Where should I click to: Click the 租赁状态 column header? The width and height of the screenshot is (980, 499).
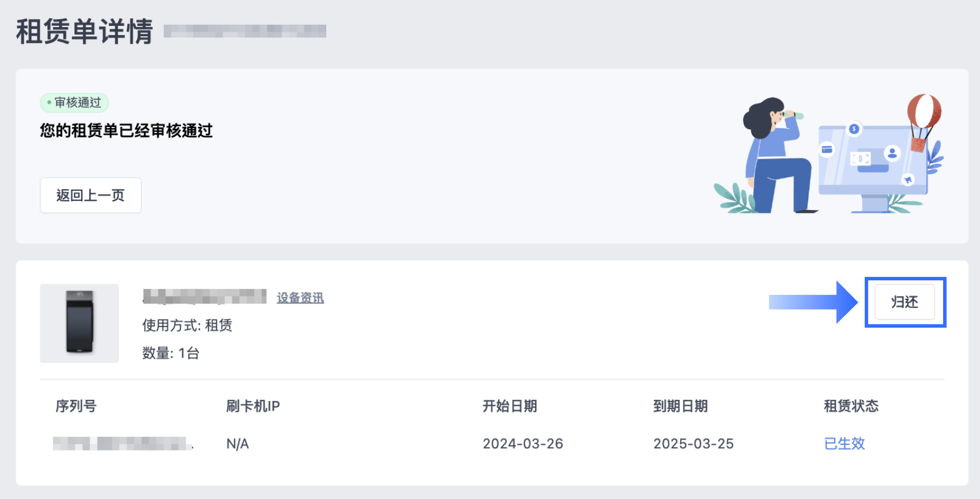pyautogui.click(x=851, y=406)
